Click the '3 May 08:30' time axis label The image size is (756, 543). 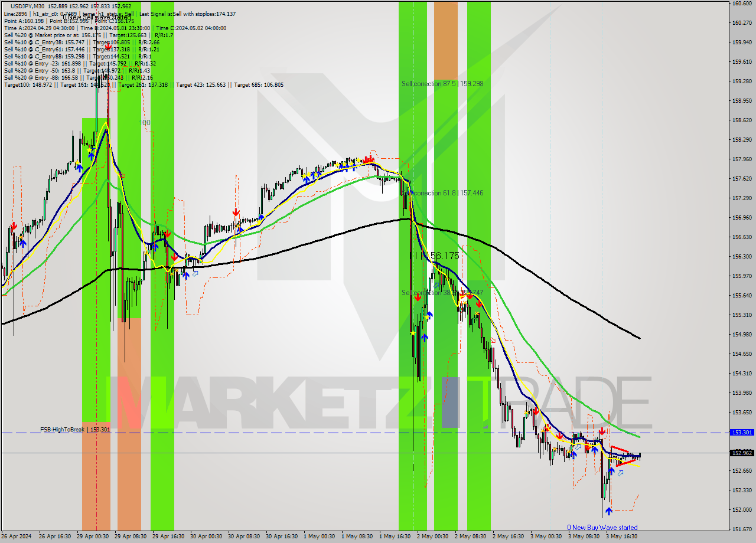[x=584, y=537]
